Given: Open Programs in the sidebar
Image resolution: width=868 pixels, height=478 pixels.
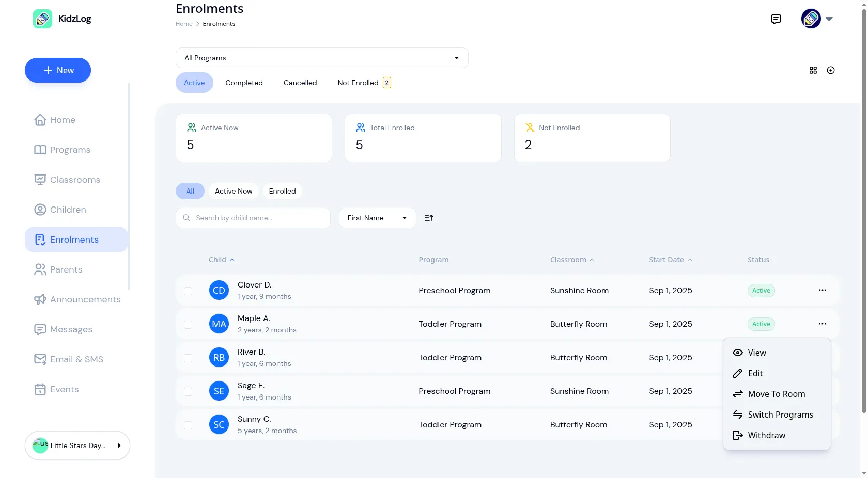Looking at the screenshot, I should point(76,150).
